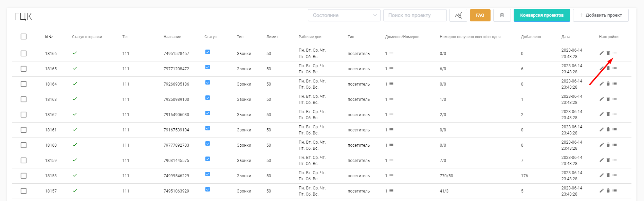Click project name 79266935186
Viewport: 644px width, 201px height.
point(176,84)
